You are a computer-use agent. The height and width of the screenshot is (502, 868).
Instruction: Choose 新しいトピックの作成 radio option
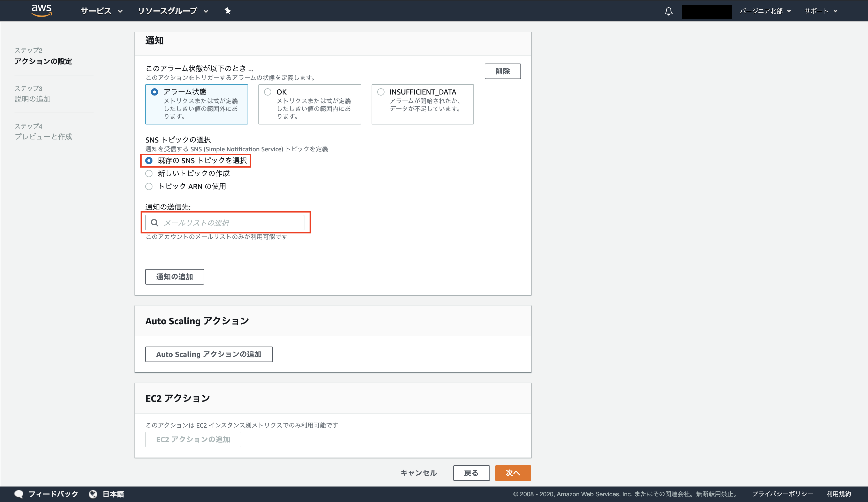pos(149,174)
